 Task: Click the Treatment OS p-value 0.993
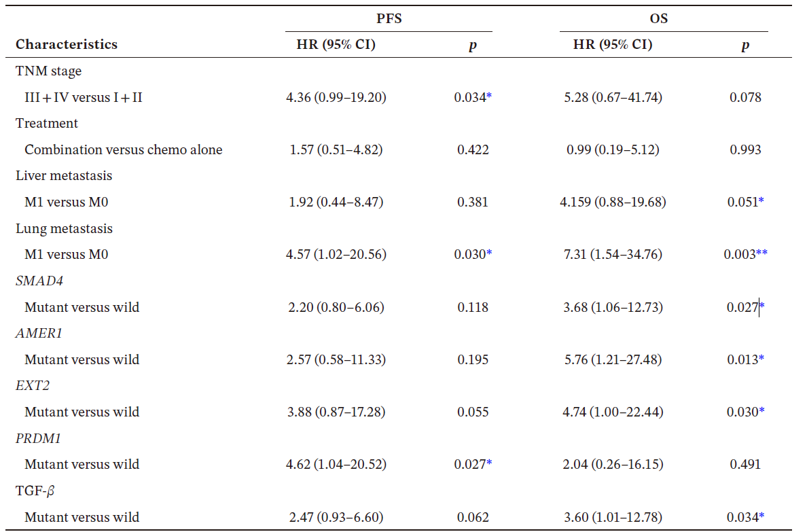tap(745, 149)
